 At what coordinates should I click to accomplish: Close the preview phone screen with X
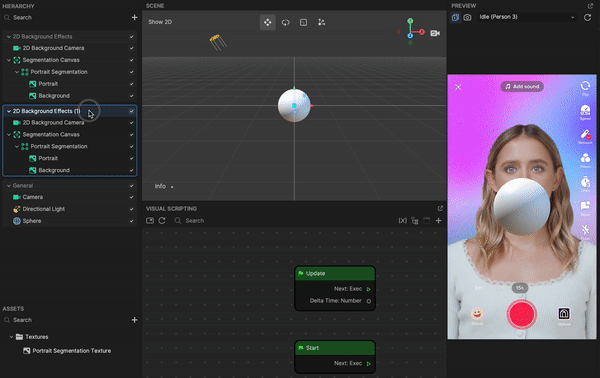pyautogui.click(x=458, y=87)
